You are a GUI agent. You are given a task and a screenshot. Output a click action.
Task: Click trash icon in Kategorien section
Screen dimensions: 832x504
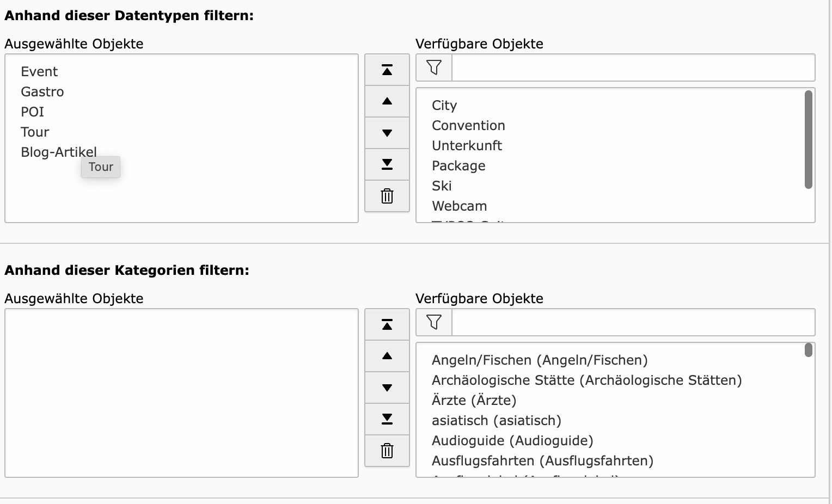(387, 451)
